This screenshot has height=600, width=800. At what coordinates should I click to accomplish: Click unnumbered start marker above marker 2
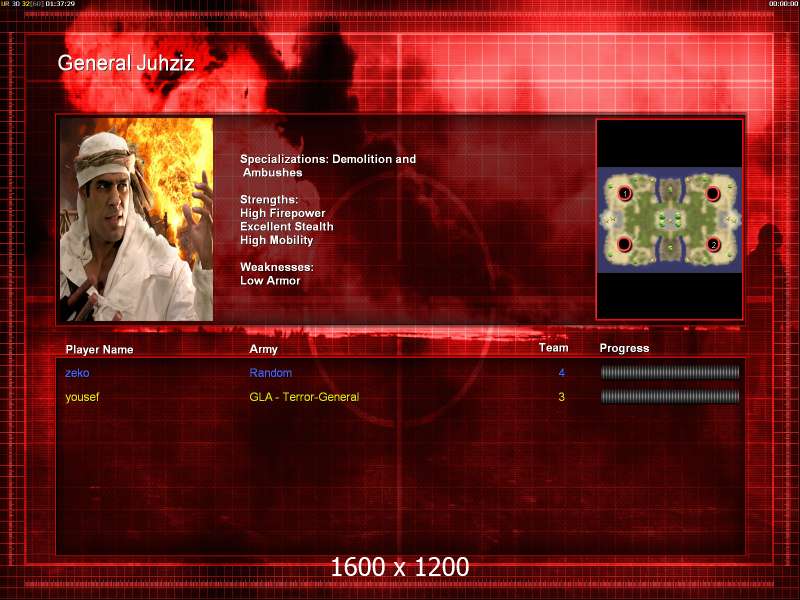(x=712, y=193)
